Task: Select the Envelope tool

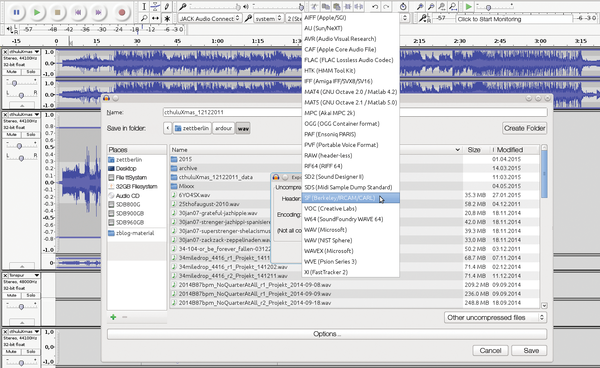Action: [x=155, y=7]
